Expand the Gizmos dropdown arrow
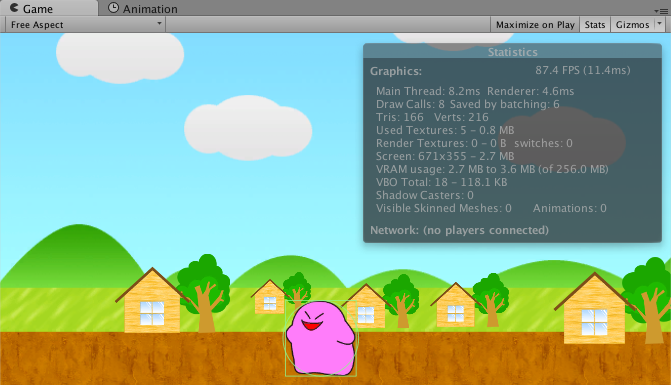Viewport: 671px width, 385px height. click(x=659, y=24)
